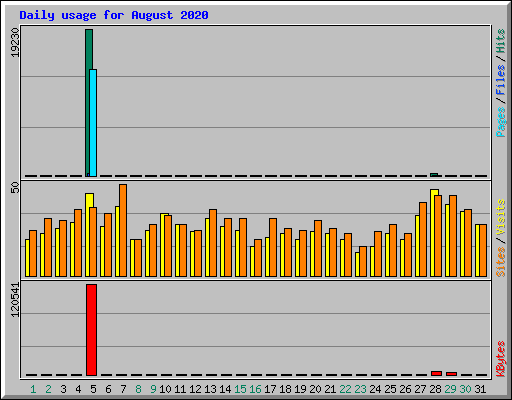Click the 'Sites' legend label
Viewport: 512px width, 400px height.
[x=501, y=262]
